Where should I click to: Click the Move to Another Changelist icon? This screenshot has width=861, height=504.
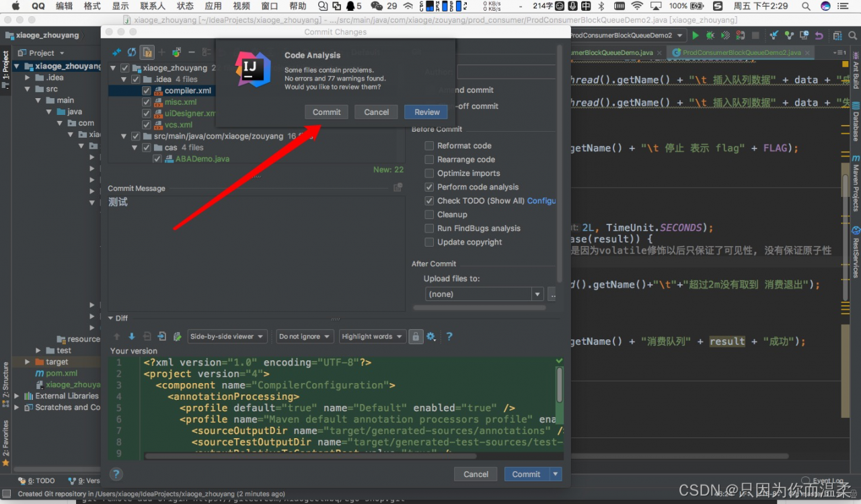pyautogui.click(x=176, y=52)
